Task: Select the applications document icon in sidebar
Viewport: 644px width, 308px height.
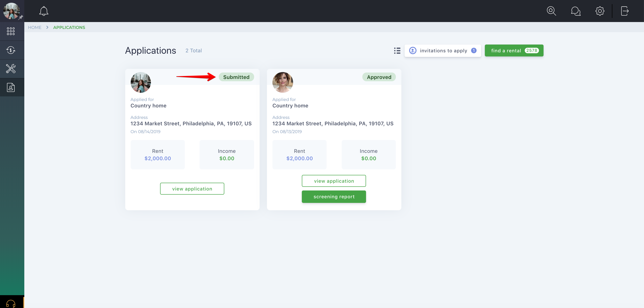Action: pyautogui.click(x=11, y=87)
